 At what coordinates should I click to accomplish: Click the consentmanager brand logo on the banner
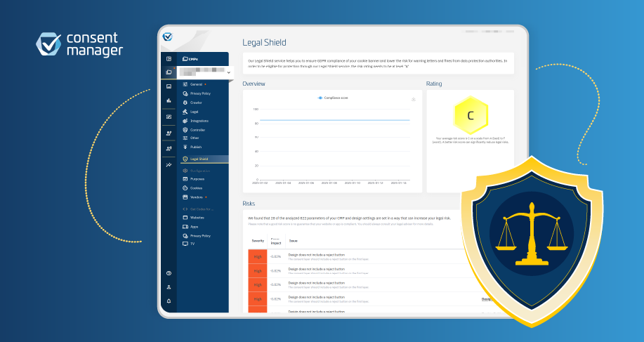pos(79,44)
